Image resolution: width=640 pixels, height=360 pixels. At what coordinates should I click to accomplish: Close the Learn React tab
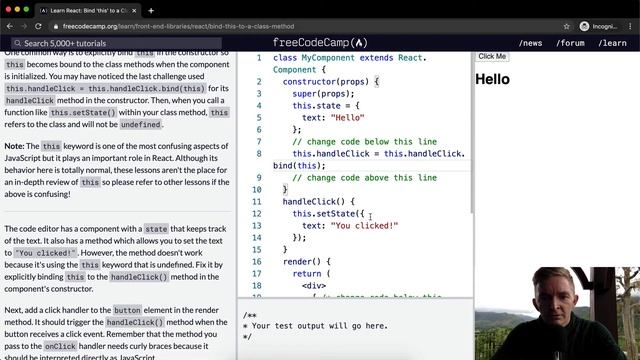tap(134, 11)
